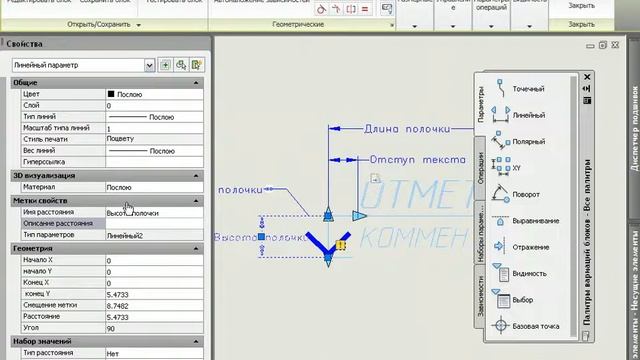Click the Материал value Послою
640x360 pixels.
coord(154,187)
